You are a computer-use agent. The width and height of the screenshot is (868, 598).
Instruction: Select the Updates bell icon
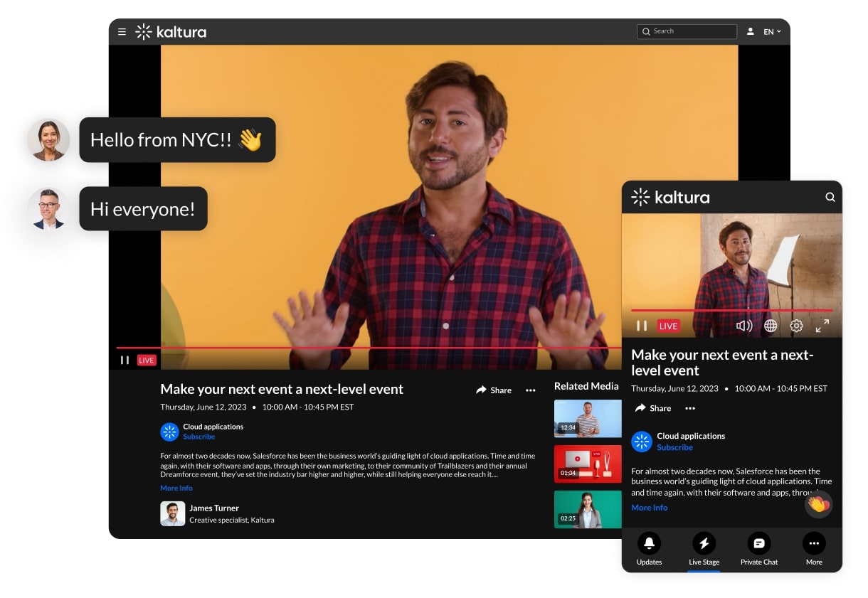[648, 544]
